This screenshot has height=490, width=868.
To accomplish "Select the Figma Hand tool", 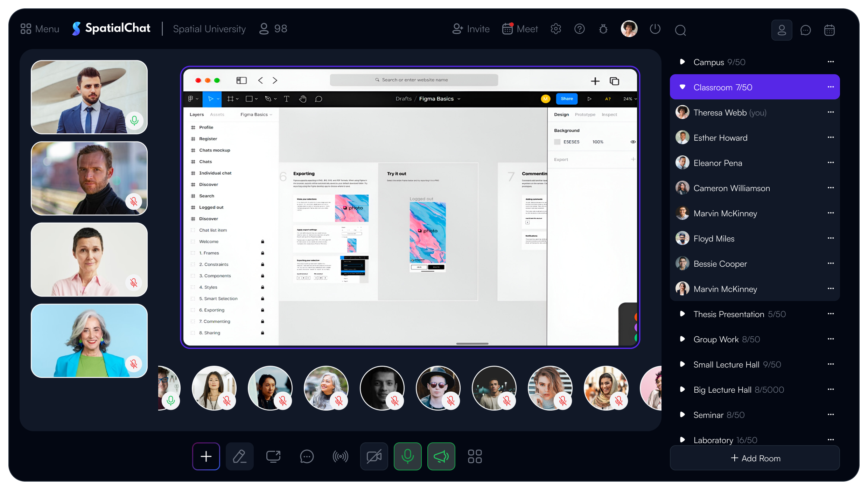I will 302,99.
